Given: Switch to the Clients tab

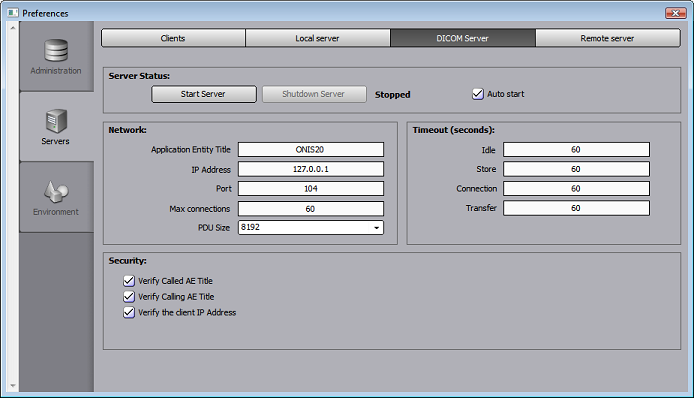Looking at the screenshot, I should (173, 38).
